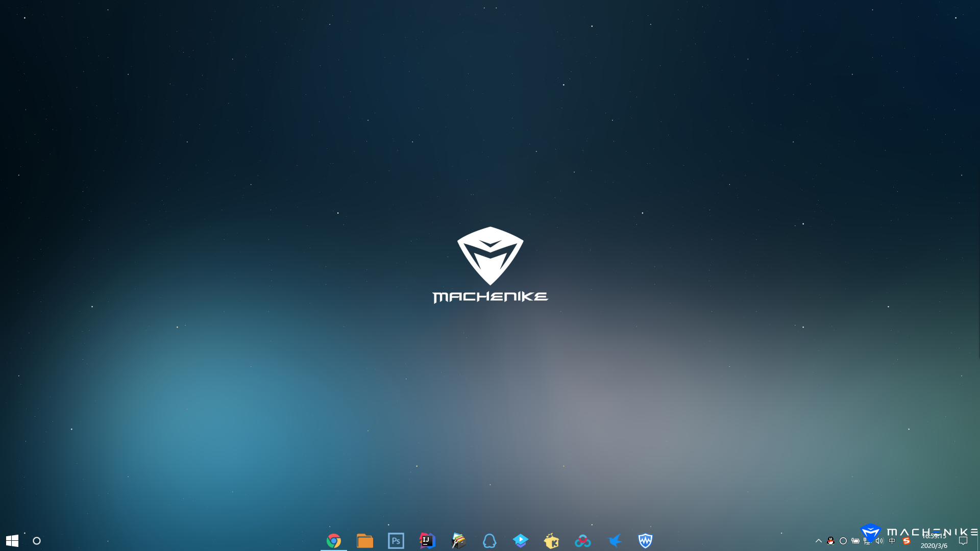Open Baidu Netdisk cloud icon
The width and height of the screenshot is (980, 551).
tap(583, 541)
